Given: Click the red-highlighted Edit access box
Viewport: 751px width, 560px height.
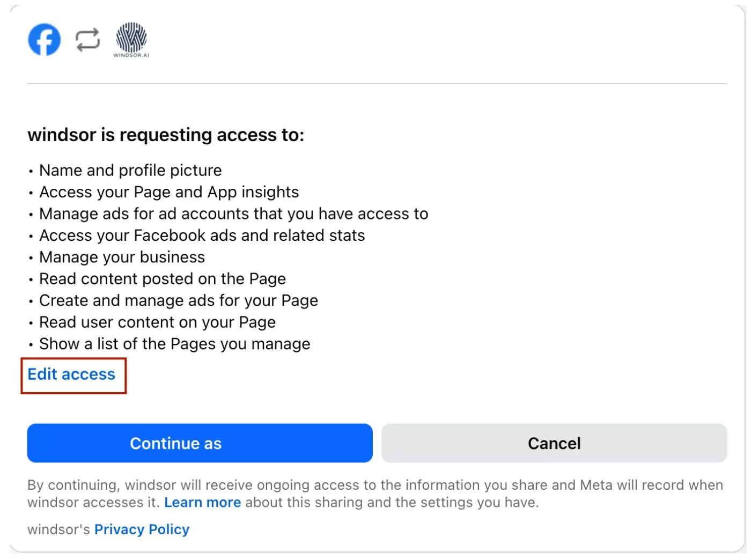Looking at the screenshot, I should (x=73, y=375).
